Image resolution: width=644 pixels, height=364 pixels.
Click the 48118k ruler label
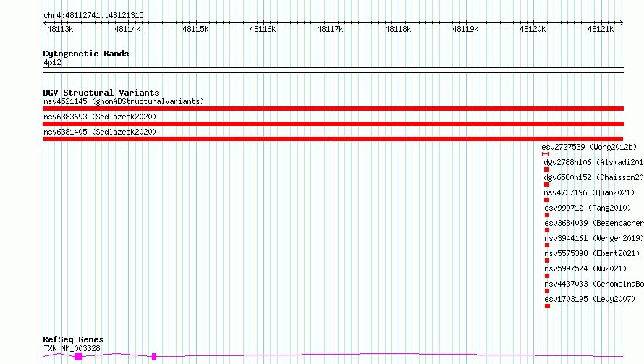pyautogui.click(x=398, y=29)
